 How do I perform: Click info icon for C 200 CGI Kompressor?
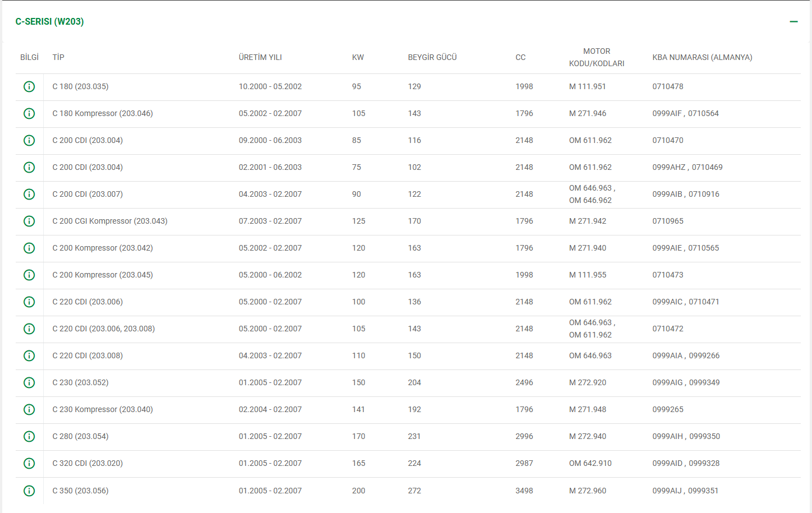pyautogui.click(x=29, y=221)
